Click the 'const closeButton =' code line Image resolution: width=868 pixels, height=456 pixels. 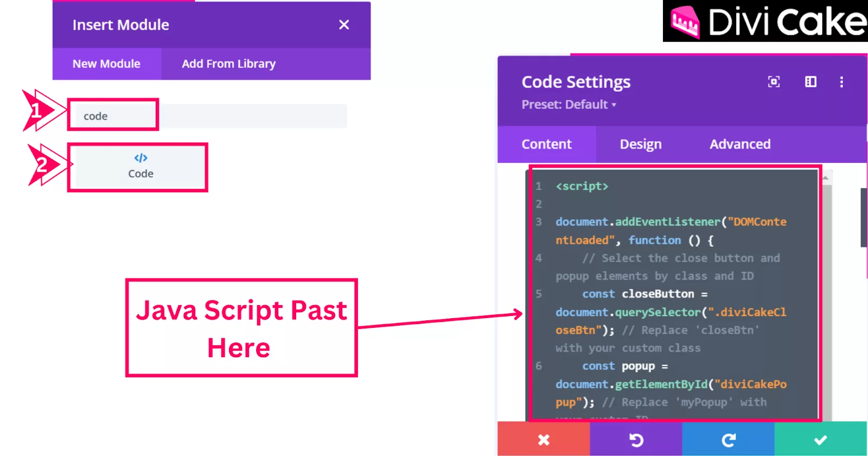(644, 294)
